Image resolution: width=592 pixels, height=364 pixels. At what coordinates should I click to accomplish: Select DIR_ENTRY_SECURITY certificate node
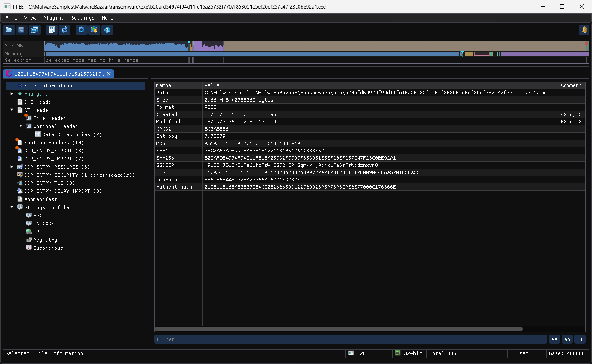point(79,175)
